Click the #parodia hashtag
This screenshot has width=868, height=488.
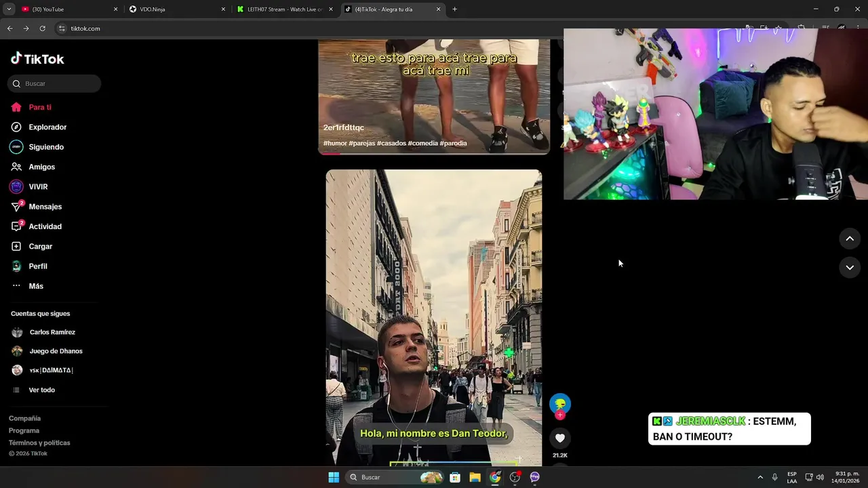[x=454, y=143]
